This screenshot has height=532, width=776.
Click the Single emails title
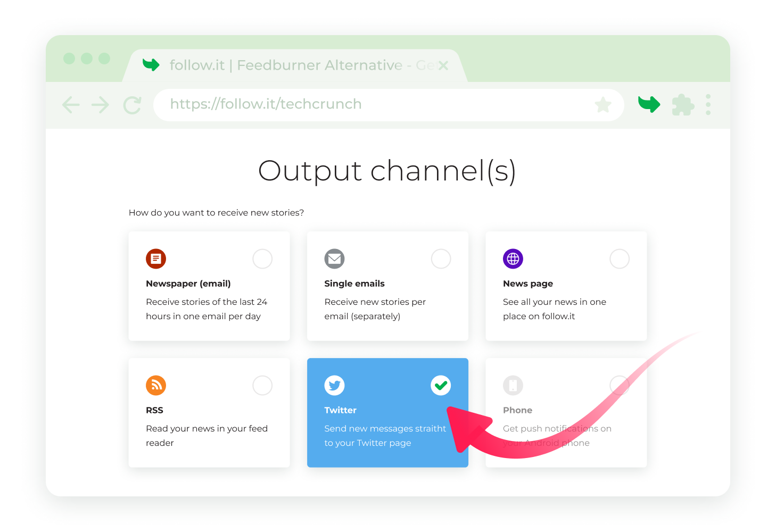(354, 284)
